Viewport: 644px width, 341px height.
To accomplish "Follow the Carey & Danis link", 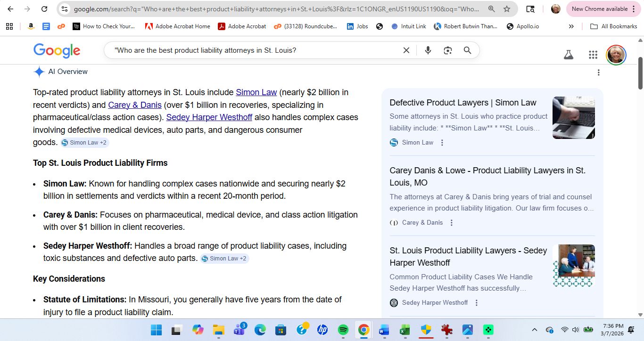I will (x=135, y=105).
